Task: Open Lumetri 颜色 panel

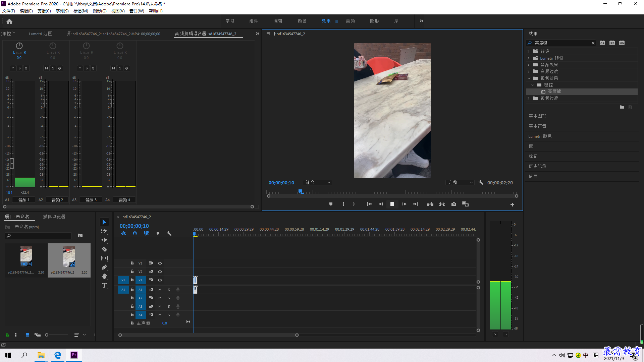Action: pyautogui.click(x=540, y=136)
